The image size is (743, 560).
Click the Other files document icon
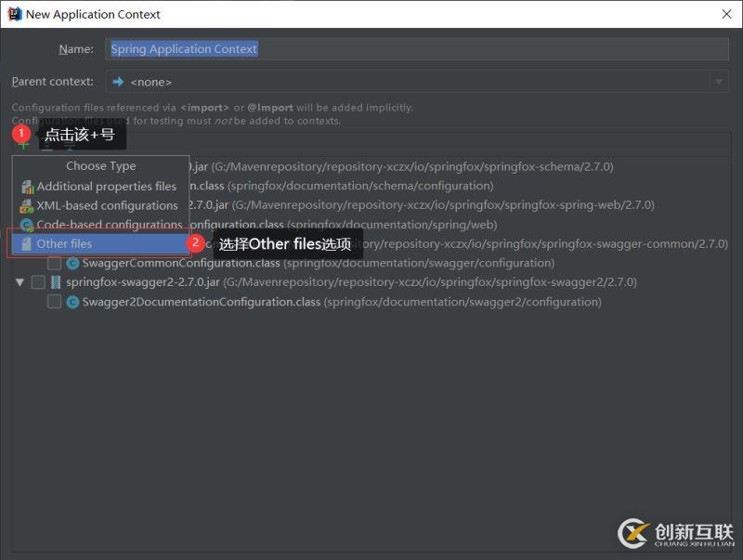click(27, 244)
